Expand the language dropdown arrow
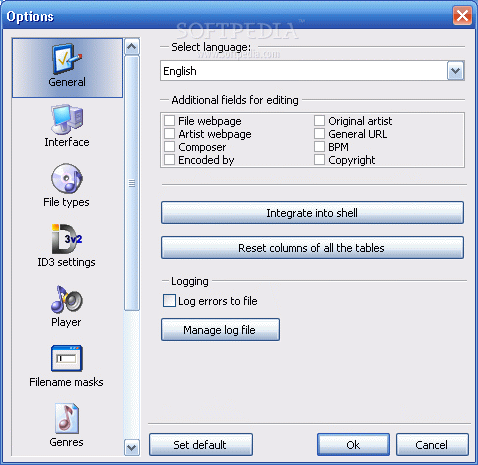 click(455, 71)
